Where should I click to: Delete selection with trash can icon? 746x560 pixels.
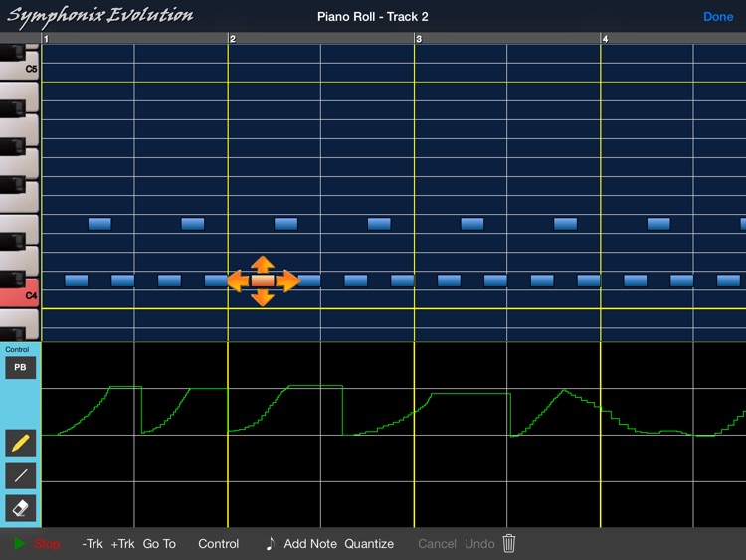(x=509, y=543)
